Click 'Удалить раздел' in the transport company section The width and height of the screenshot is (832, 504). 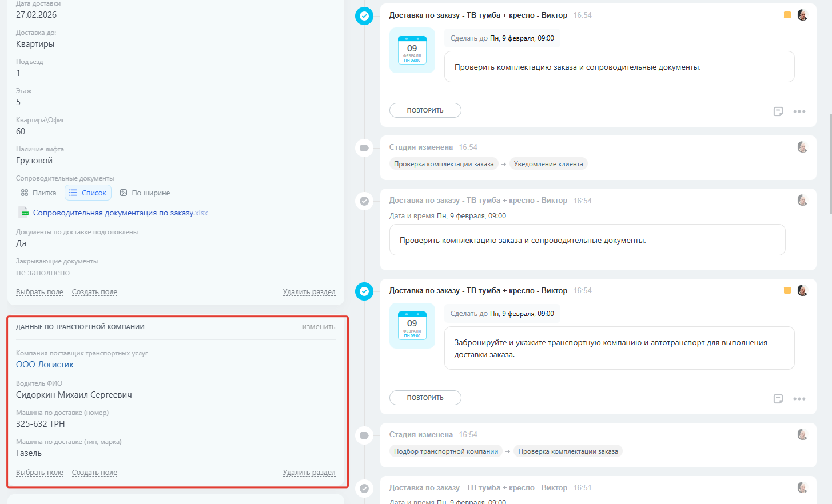pyautogui.click(x=309, y=473)
